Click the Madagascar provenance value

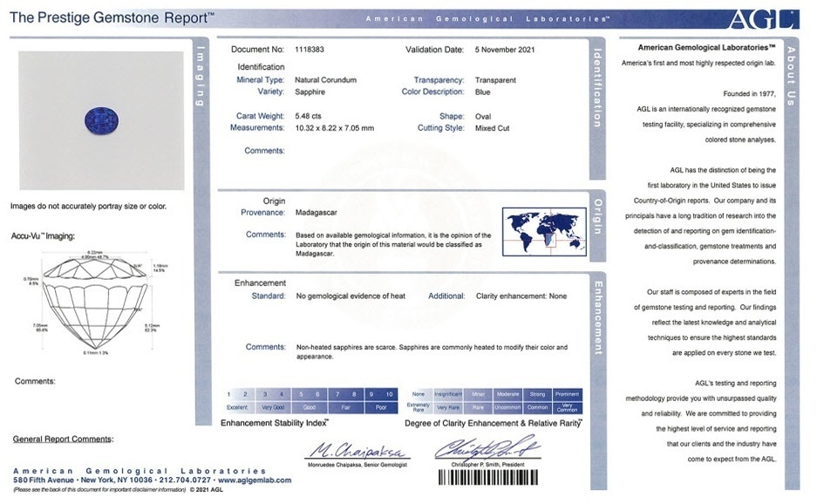click(317, 212)
